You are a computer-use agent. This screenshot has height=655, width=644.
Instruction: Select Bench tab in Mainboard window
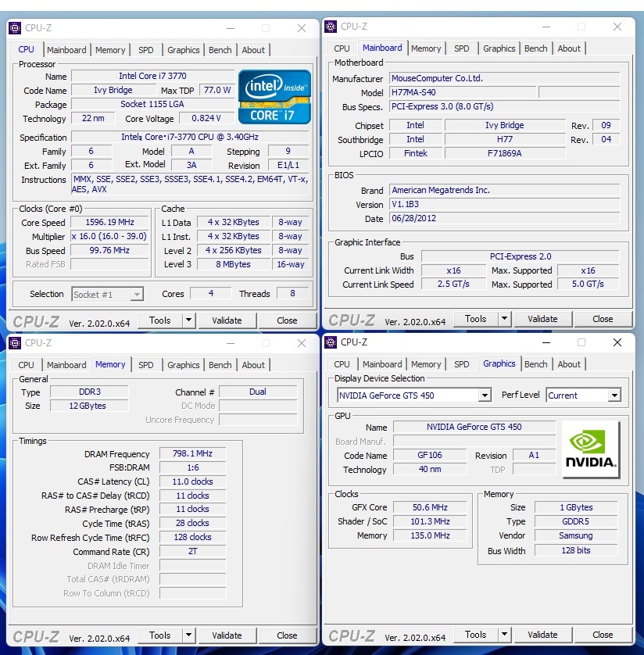tap(536, 48)
